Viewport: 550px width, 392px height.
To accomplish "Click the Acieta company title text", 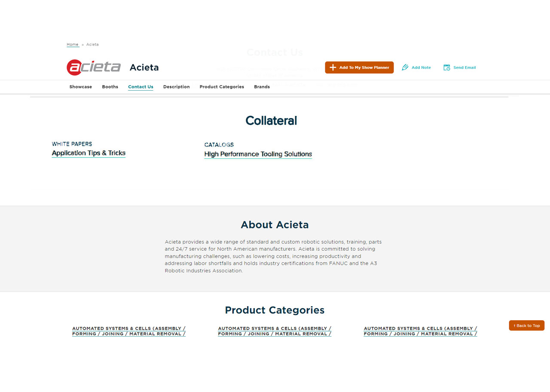I will coord(144,67).
